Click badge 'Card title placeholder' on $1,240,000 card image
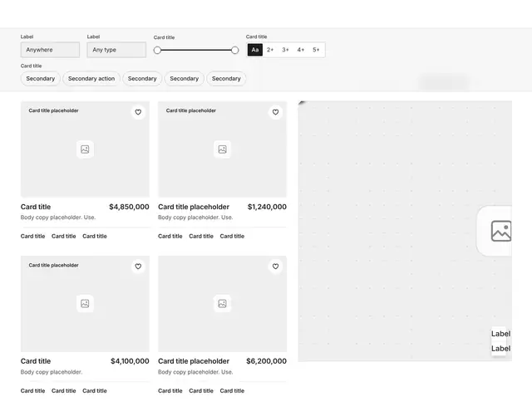This screenshot has height=406, width=532. pyautogui.click(x=191, y=110)
